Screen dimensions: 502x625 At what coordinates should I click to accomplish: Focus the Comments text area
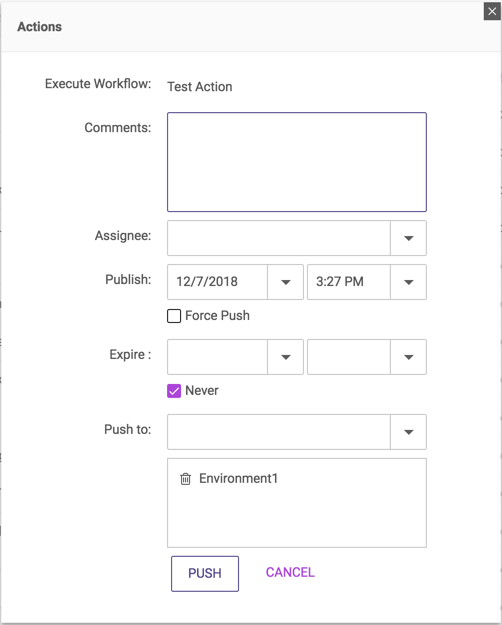[297, 162]
